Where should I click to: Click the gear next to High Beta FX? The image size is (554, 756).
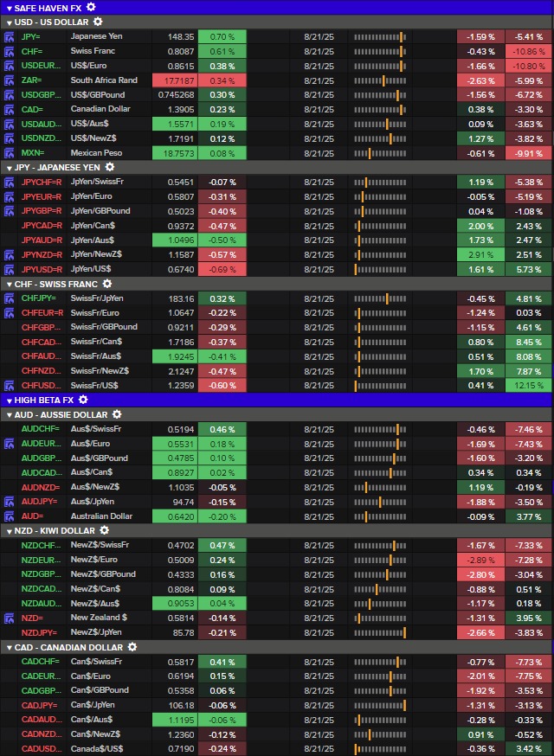[83, 400]
